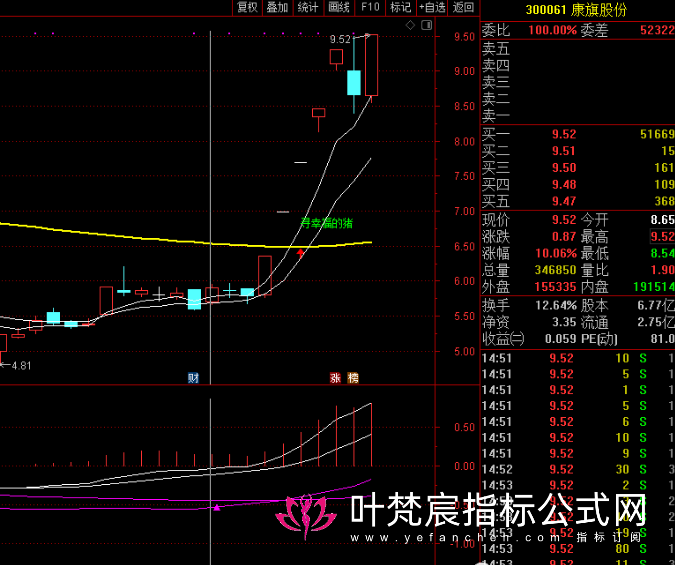Select 买三 bid price 9.50
The height and width of the screenshot is (565, 675).
(564, 168)
